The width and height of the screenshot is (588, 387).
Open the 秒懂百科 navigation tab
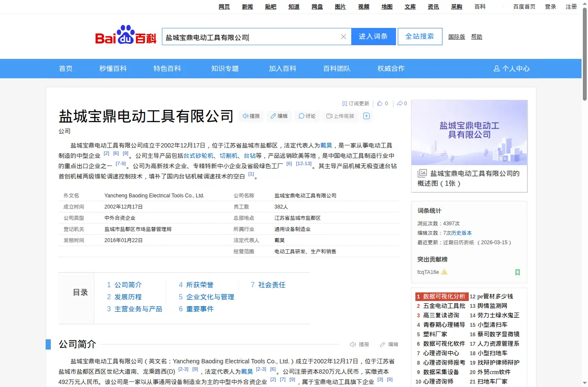click(113, 68)
